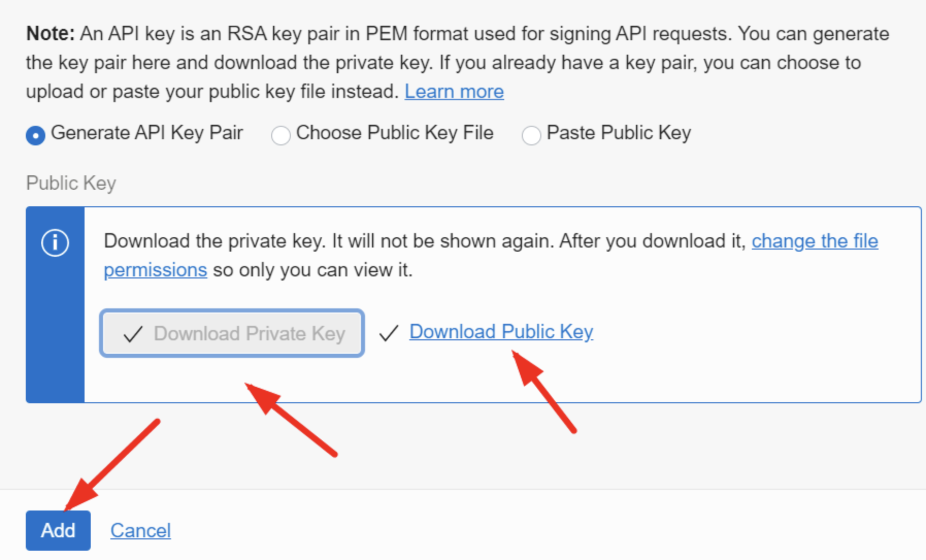Follow the change the file permissions link
Image resolution: width=926 pixels, height=560 pixels.
[x=815, y=241]
